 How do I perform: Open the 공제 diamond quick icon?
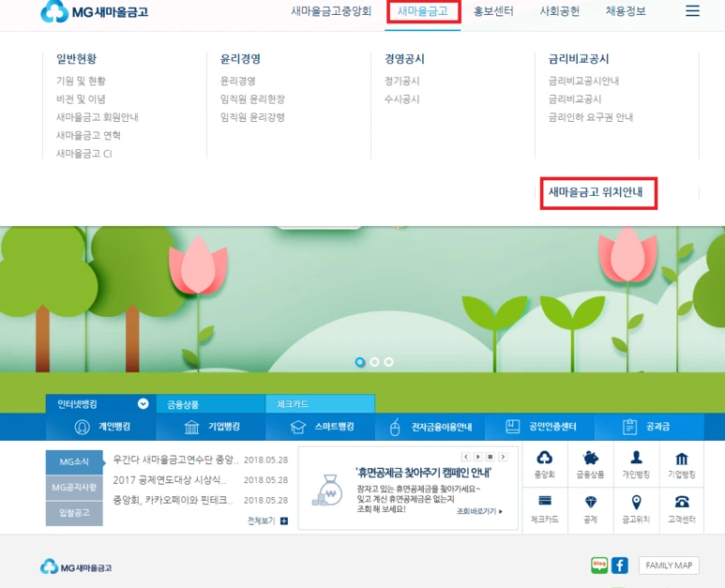(x=591, y=509)
